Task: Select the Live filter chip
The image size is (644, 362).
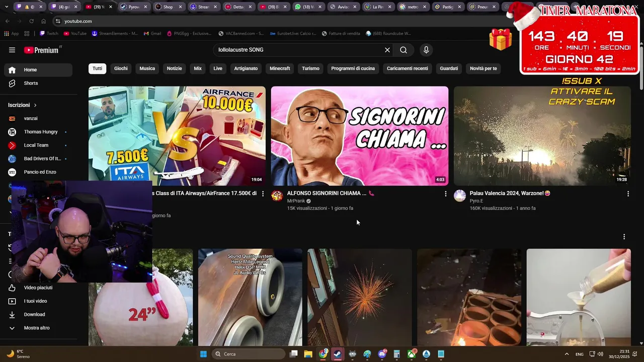Action: (218, 68)
